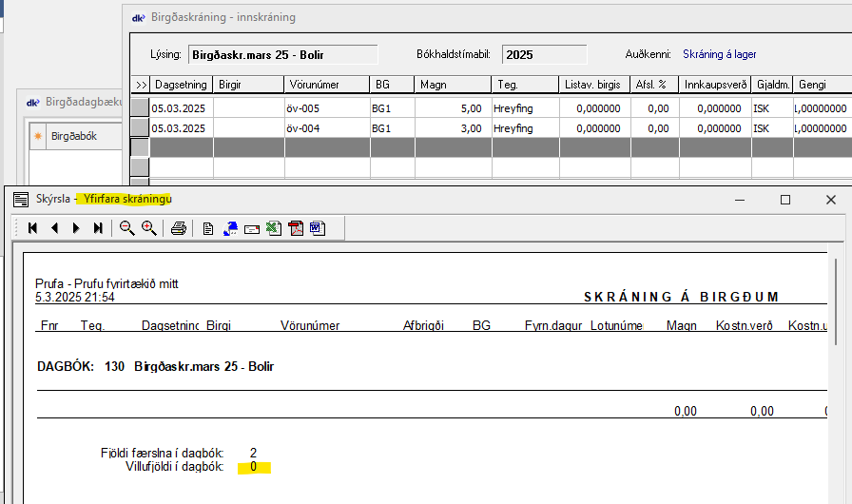Click the Lýsing description field

tap(281, 54)
